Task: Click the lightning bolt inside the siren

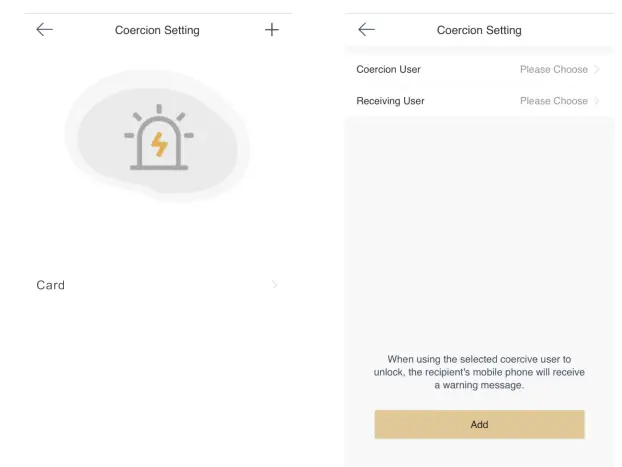Action: tap(159, 145)
